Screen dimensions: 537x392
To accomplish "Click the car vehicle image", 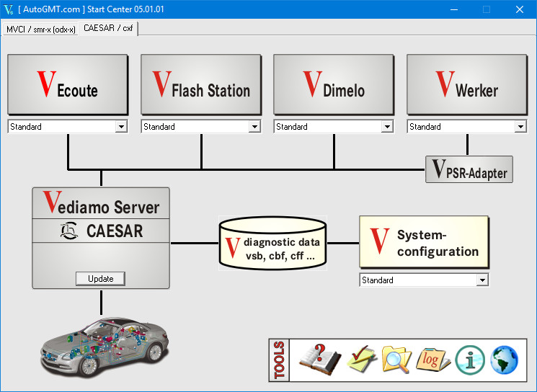I will pyautogui.click(x=105, y=347).
